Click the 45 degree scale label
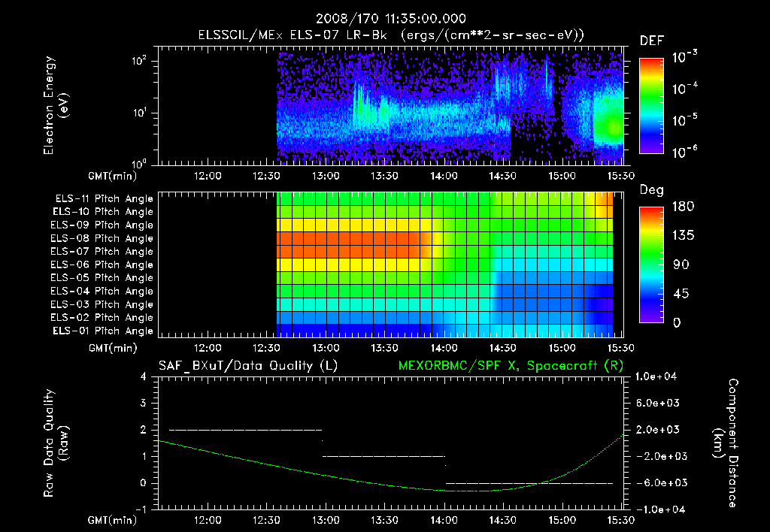The width and height of the screenshot is (770, 532). point(681,294)
